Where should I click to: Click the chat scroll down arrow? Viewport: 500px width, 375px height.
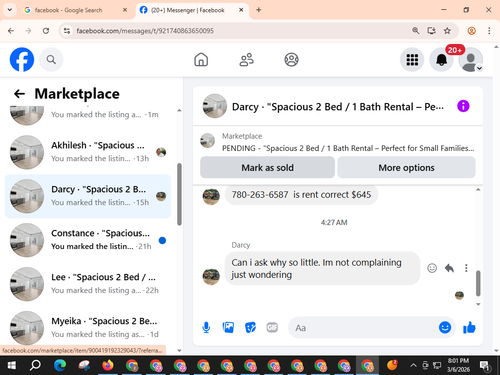tap(478, 304)
